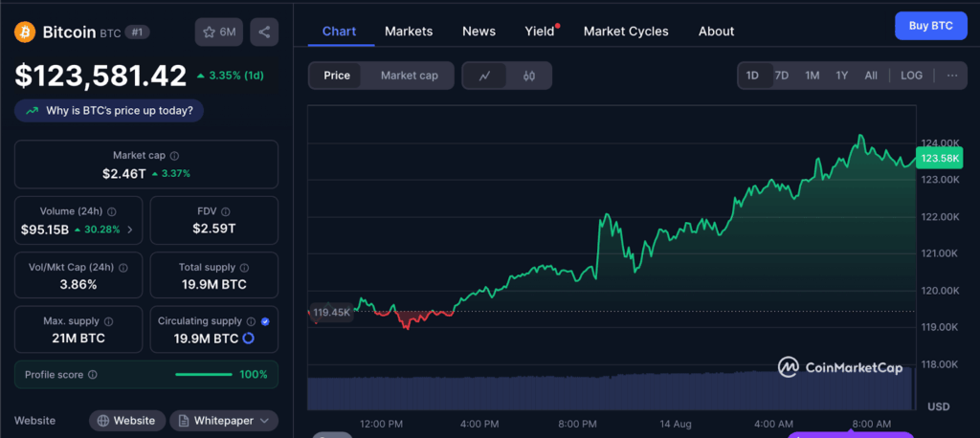Viewport: 980px width, 438px height.
Task: Switch to line chart view icon
Action: [x=485, y=76]
